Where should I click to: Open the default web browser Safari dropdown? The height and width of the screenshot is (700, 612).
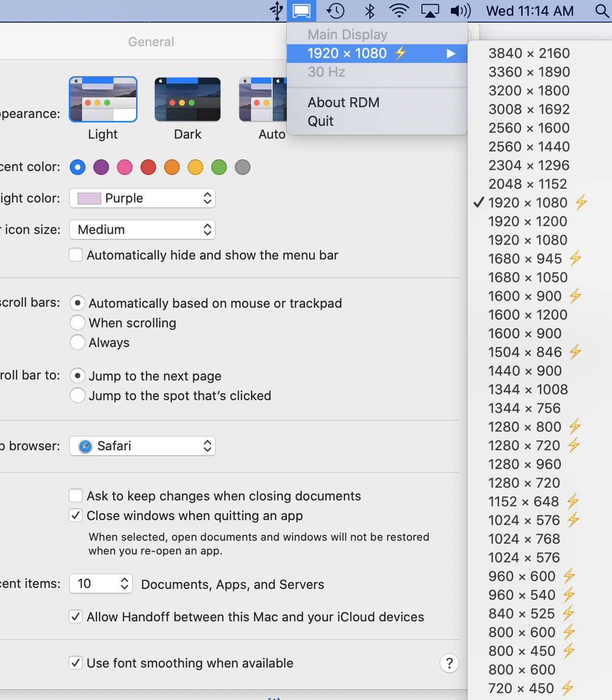pos(142,446)
